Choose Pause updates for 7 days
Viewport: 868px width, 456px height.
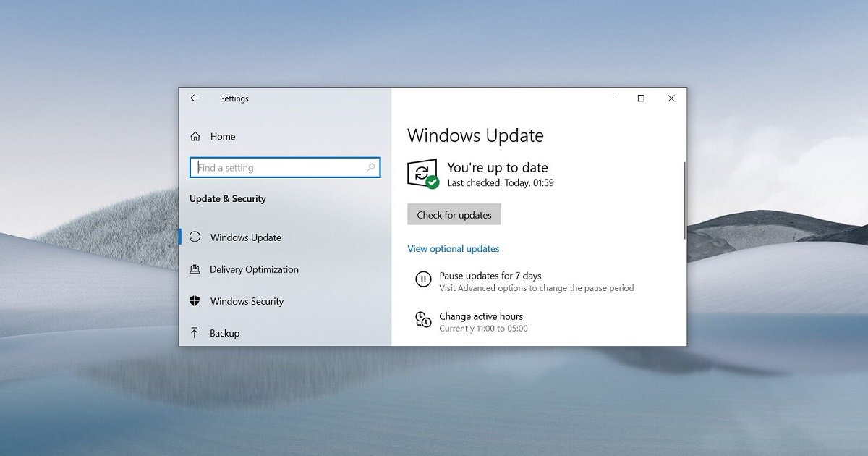[490, 276]
